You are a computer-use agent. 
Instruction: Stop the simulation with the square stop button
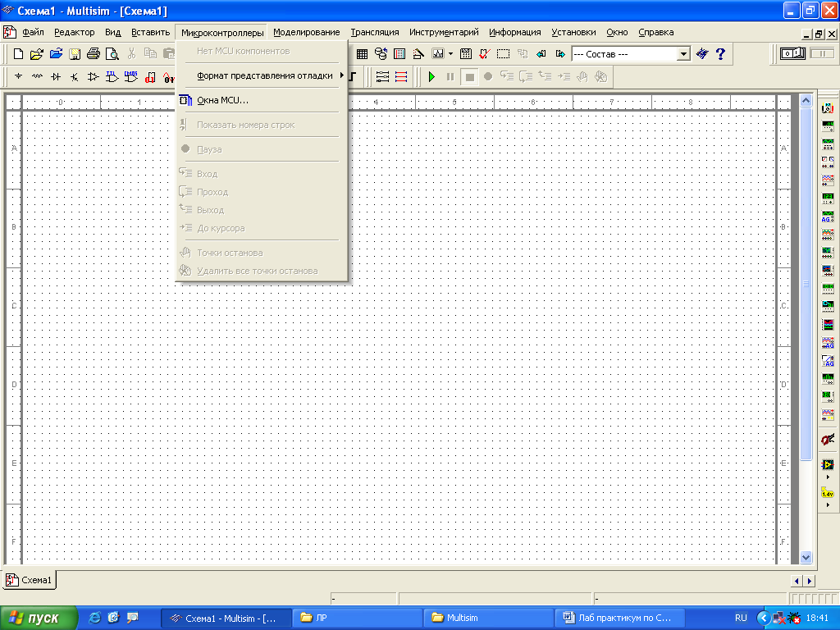click(469, 76)
